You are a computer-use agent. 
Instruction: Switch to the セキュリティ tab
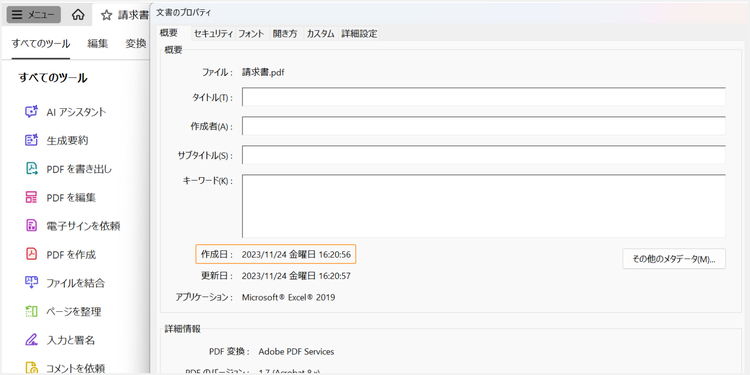pos(213,33)
